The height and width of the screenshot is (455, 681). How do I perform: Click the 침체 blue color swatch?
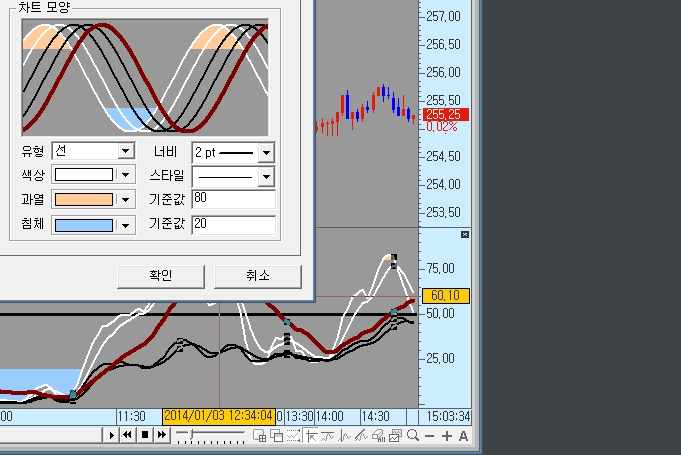tap(84, 225)
